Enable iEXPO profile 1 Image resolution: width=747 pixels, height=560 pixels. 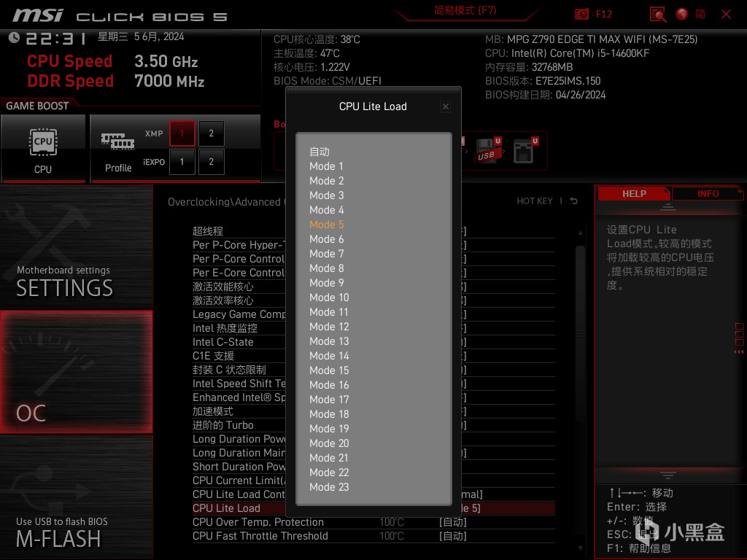tap(182, 162)
